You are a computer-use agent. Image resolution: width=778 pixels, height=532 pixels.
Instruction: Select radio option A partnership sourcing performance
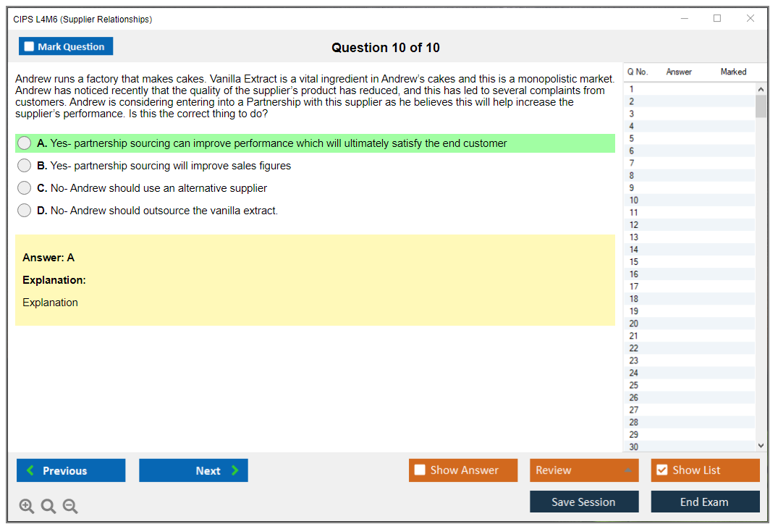(25, 143)
